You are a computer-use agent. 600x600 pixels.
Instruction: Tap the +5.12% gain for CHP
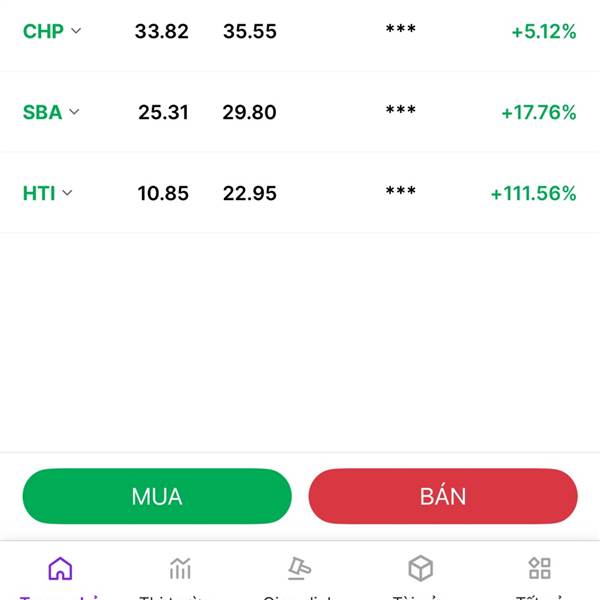click(544, 31)
